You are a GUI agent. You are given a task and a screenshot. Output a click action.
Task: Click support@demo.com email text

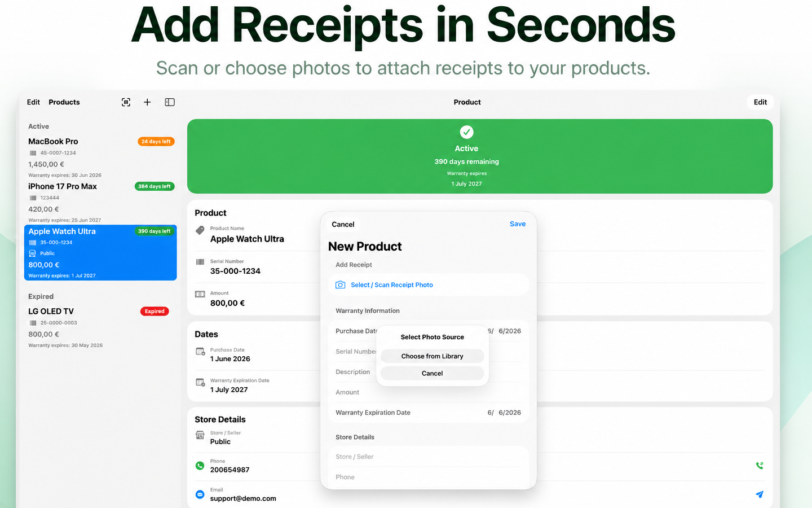coord(243,498)
